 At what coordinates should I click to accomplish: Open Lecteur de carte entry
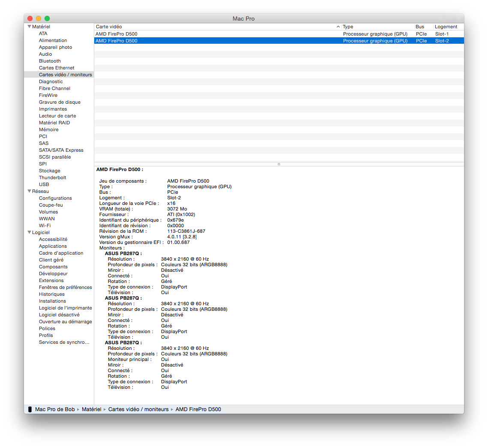(57, 116)
